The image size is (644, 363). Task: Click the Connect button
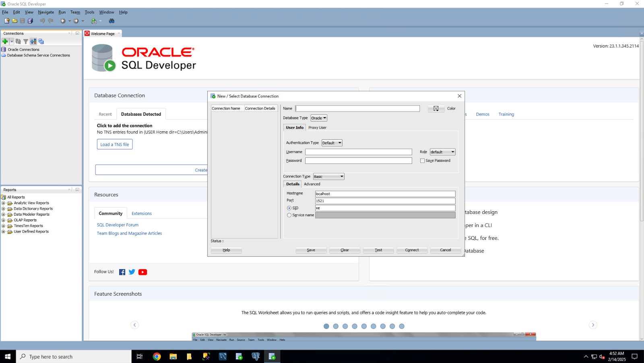coord(412,250)
